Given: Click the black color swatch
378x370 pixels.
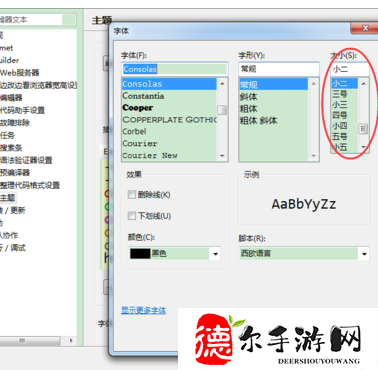Looking at the screenshot, I should coord(140,254).
